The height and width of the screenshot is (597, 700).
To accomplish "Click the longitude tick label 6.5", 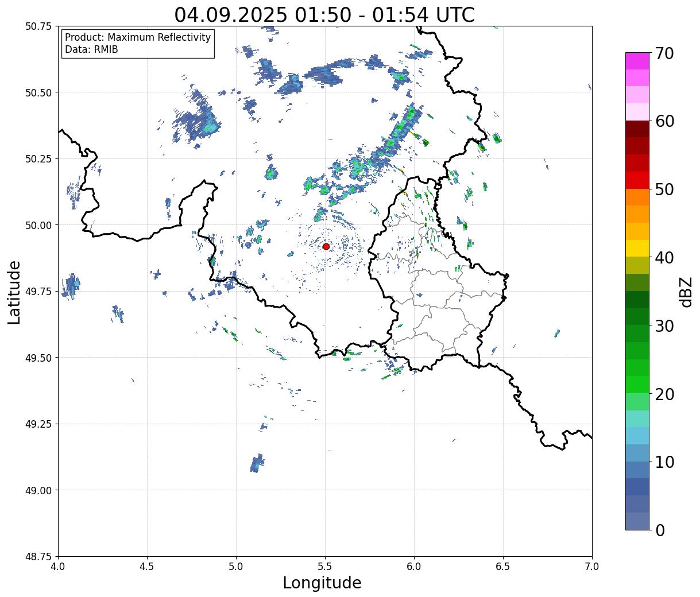I will point(503,566).
